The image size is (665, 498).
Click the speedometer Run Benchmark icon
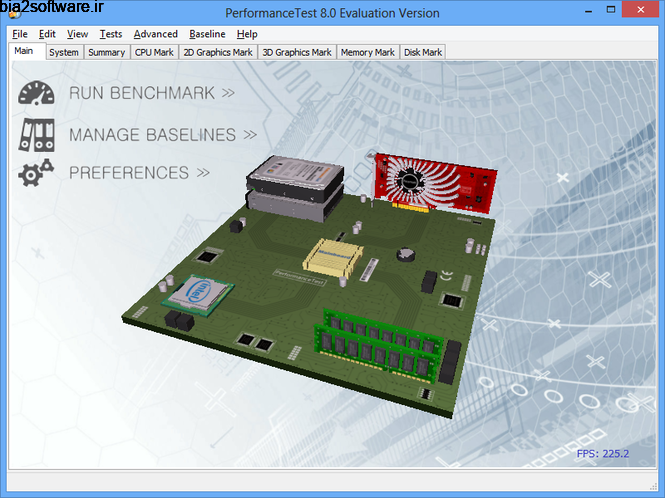coord(36,93)
